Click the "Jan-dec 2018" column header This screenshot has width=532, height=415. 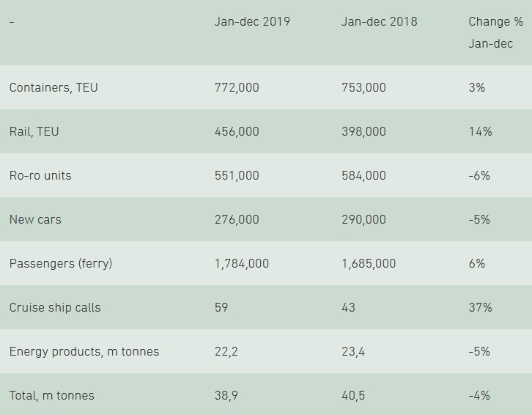click(379, 21)
